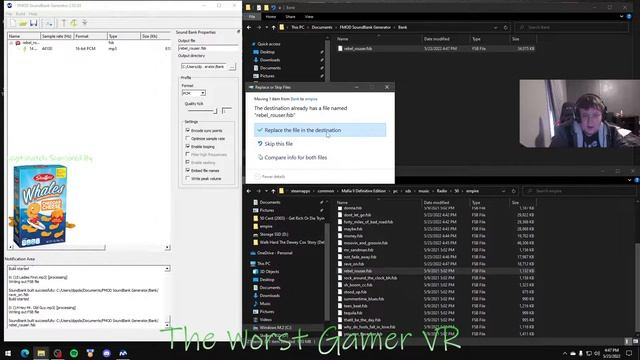Toggle the Optimize sample rate checkbox
This screenshot has width=640, height=360.
tap(188, 138)
